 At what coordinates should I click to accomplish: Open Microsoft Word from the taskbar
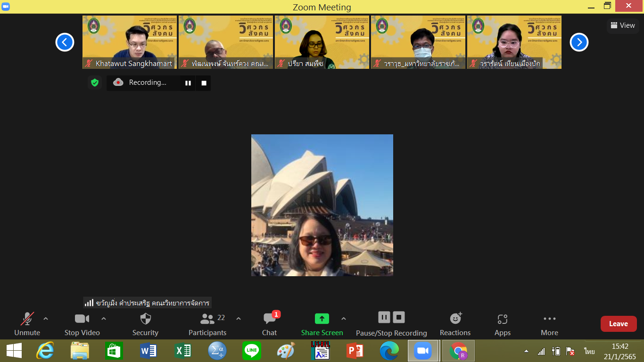[149, 351]
